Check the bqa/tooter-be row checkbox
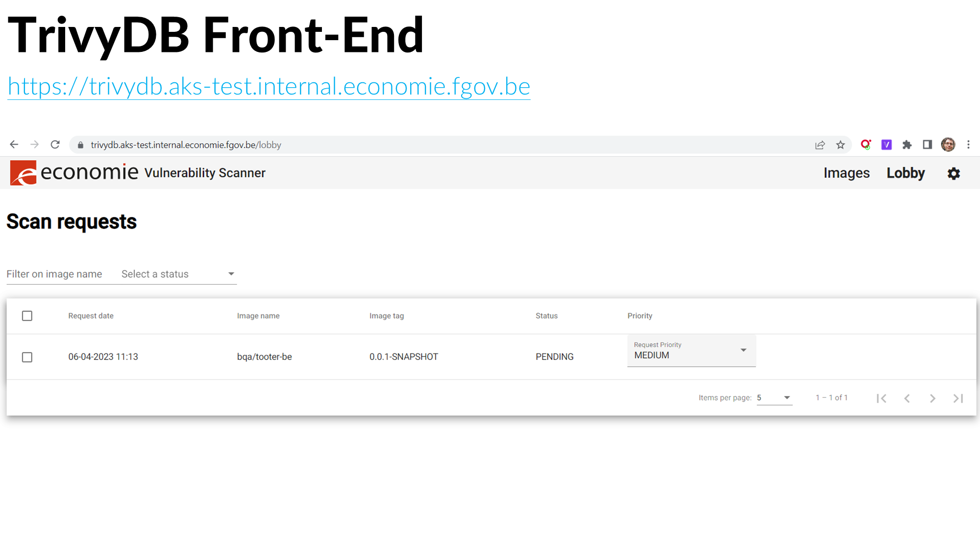980x551 pixels. (27, 357)
